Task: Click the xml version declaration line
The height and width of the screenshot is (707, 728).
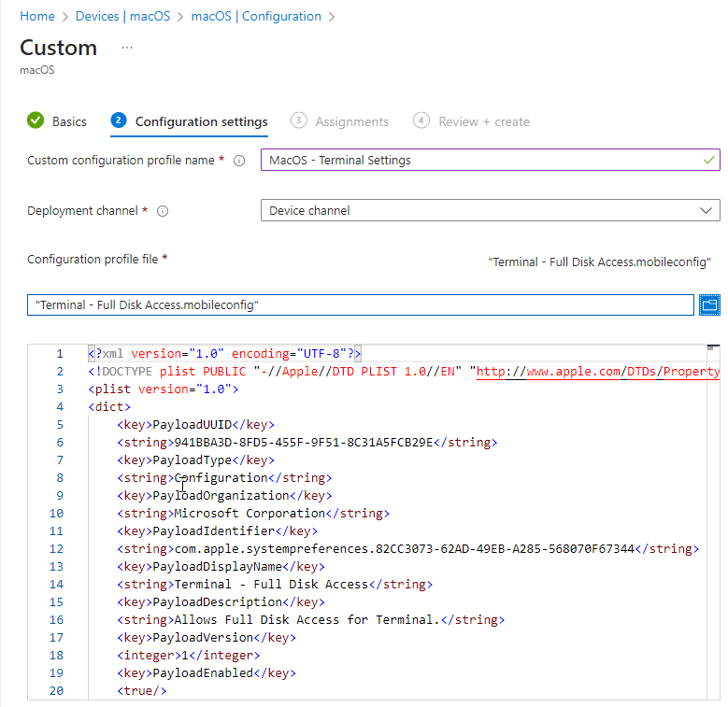Action: 224,354
